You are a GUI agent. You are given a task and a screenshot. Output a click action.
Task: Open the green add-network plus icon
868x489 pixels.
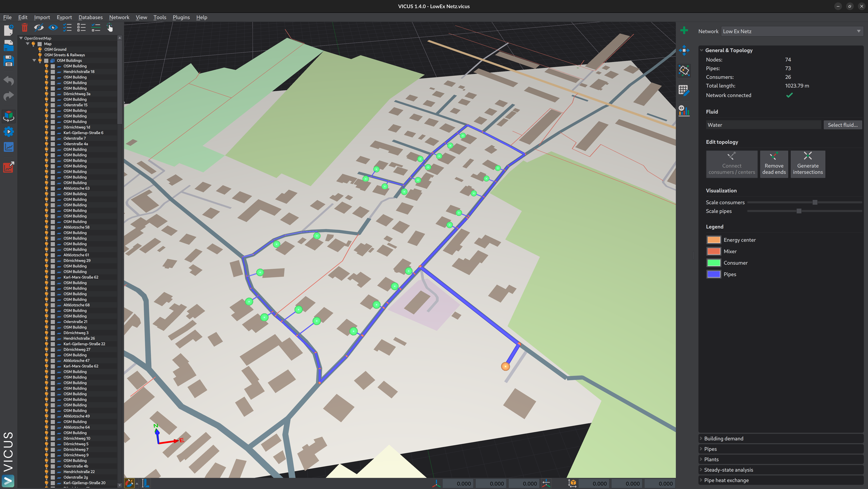(x=684, y=30)
